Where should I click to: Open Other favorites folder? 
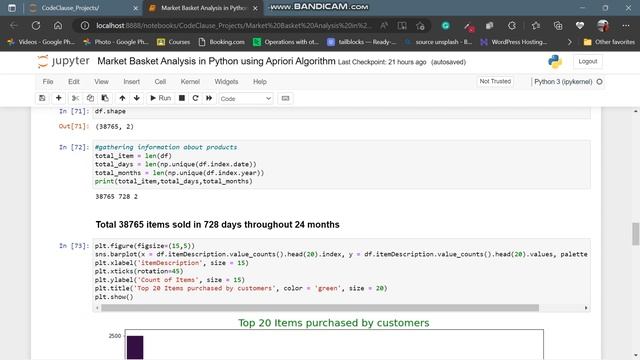[609, 42]
